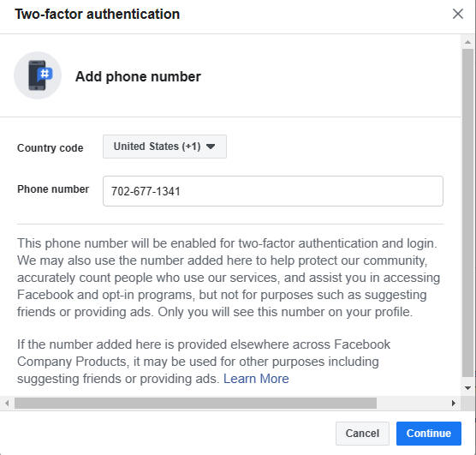476x455 pixels.
Task: Focus the phone number field showing 702-677-1341
Action: pos(273,191)
